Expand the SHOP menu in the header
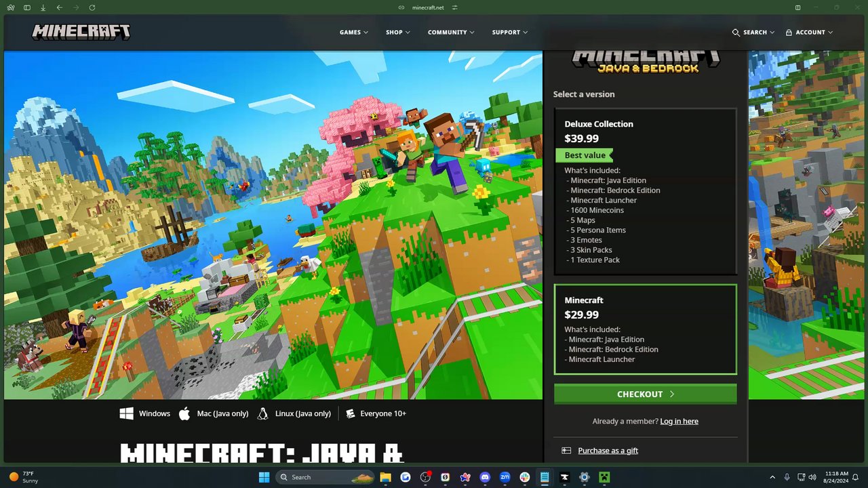This screenshot has width=868, height=488. pyautogui.click(x=398, y=33)
